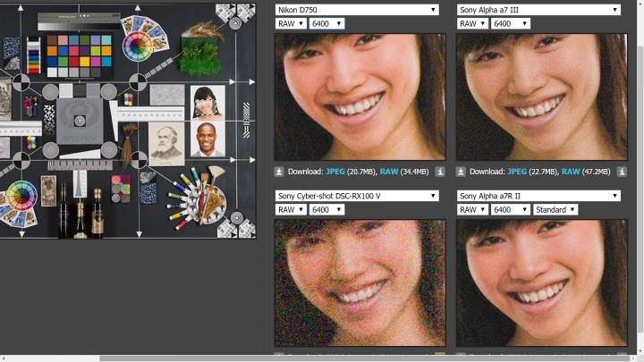Click the bearded man sketch in the test scene
The width and height of the screenshot is (644, 362).
click(x=166, y=144)
